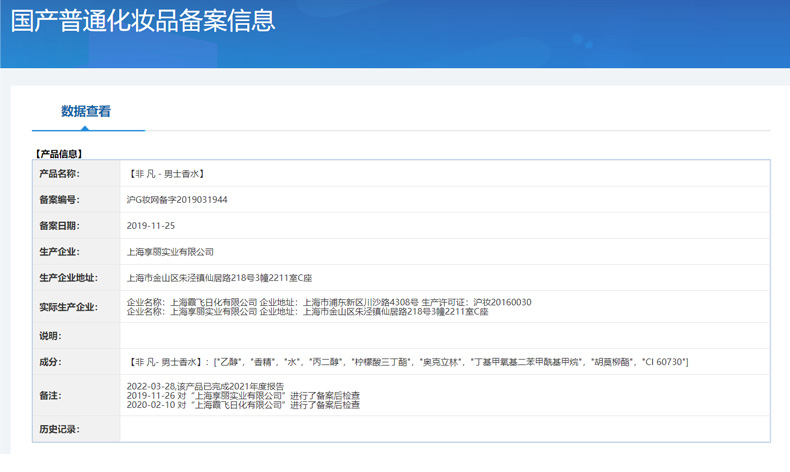
Task: Select the line with 上海霞飞日化有限公司 and 沪妆20160030
Action: tap(329, 302)
